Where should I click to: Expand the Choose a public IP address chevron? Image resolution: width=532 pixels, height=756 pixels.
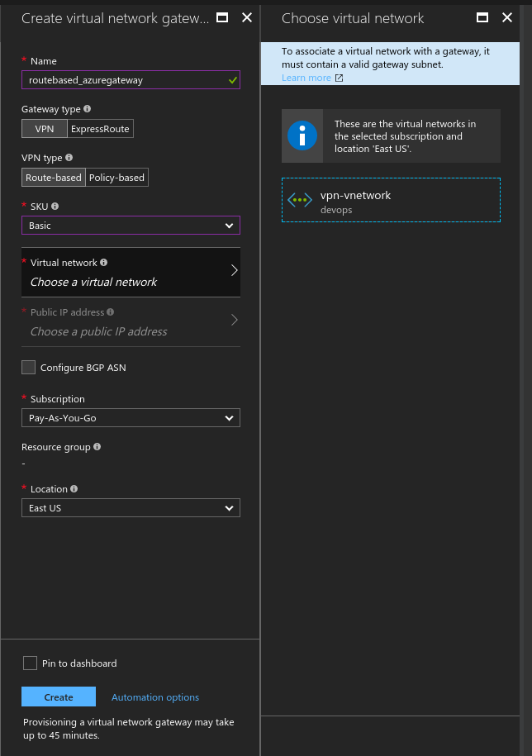tap(235, 320)
